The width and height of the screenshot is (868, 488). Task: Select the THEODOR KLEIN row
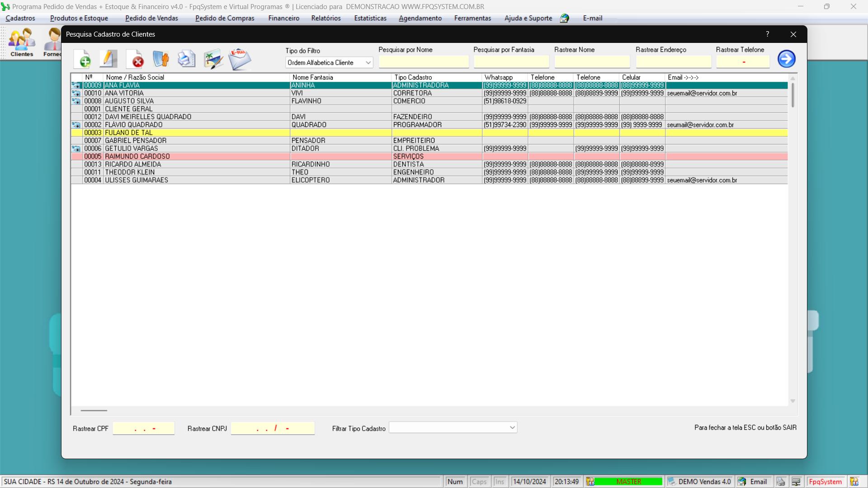[429, 173]
